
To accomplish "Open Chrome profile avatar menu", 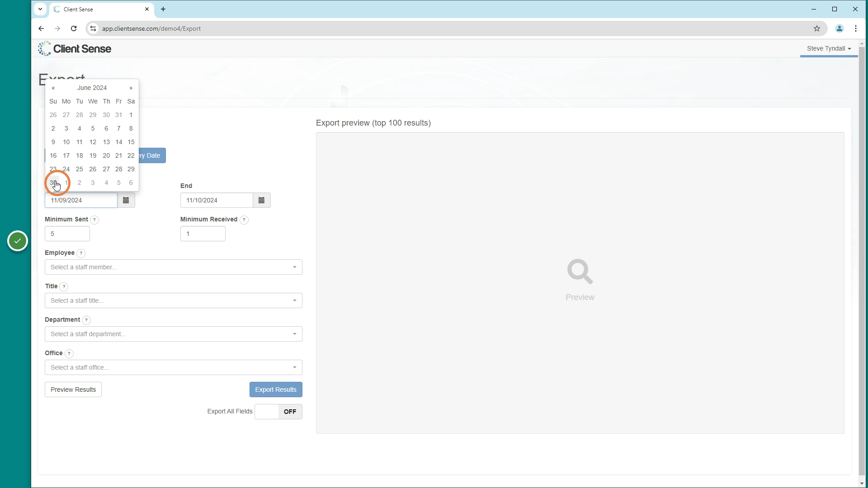I will pyautogui.click(x=840, y=28).
